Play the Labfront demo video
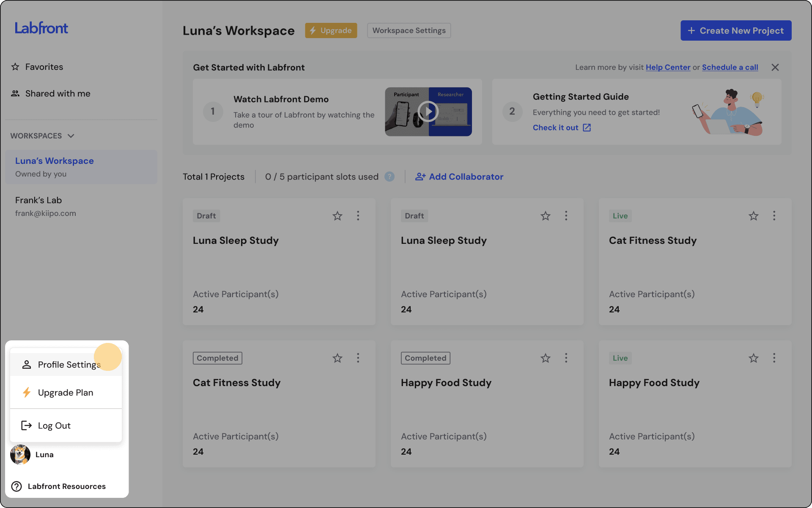Screen dimensions: 812x508 click(428, 112)
